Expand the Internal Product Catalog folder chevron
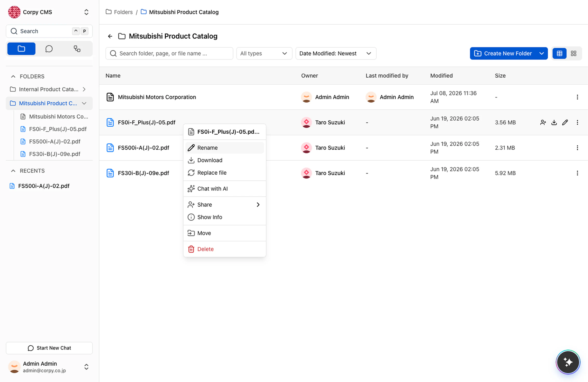Image resolution: width=588 pixels, height=382 pixels. pyautogui.click(x=84, y=89)
